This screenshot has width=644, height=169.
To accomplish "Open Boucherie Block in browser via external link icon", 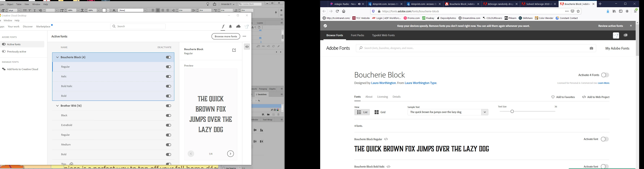I will 234,50.
